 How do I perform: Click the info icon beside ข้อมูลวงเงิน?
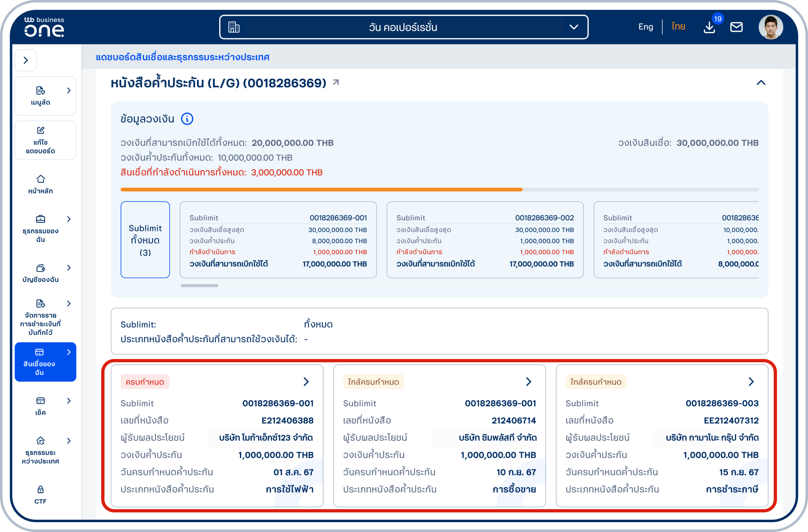tap(187, 119)
